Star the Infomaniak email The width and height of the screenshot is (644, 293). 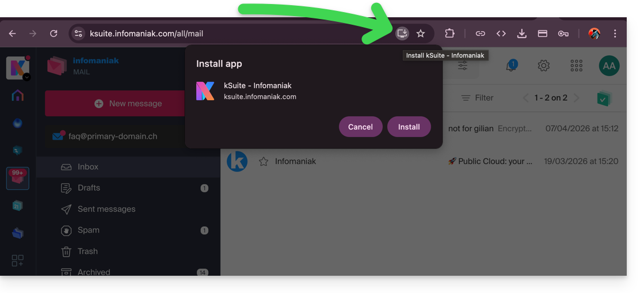[x=264, y=162]
